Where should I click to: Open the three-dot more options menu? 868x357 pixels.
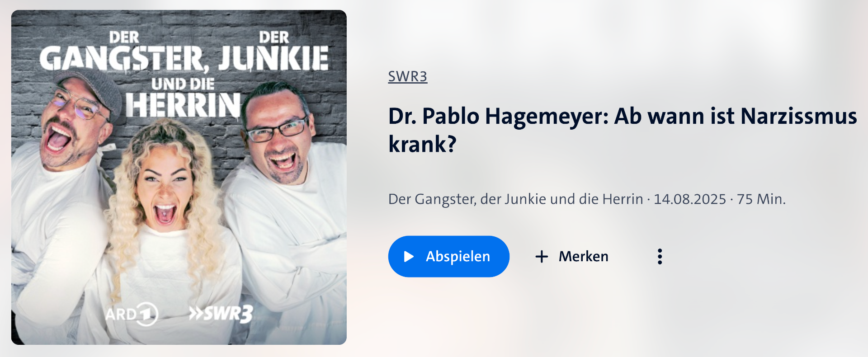click(x=660, y=257)
